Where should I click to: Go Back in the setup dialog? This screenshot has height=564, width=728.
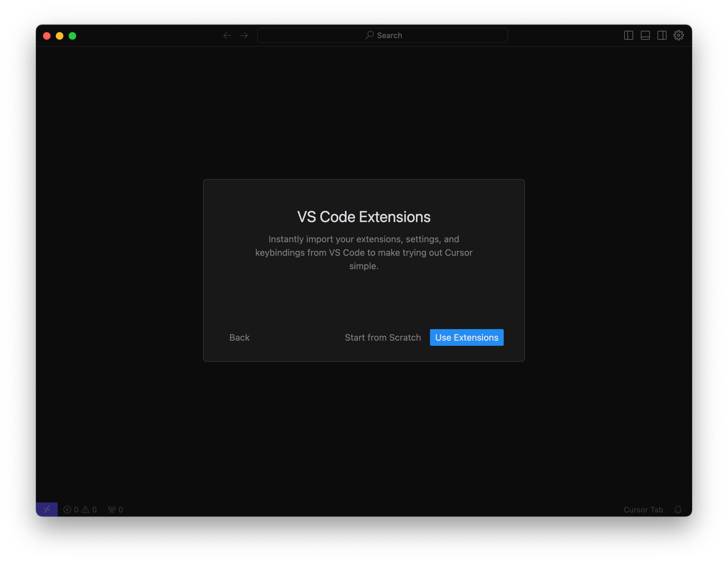click(239, 337)
